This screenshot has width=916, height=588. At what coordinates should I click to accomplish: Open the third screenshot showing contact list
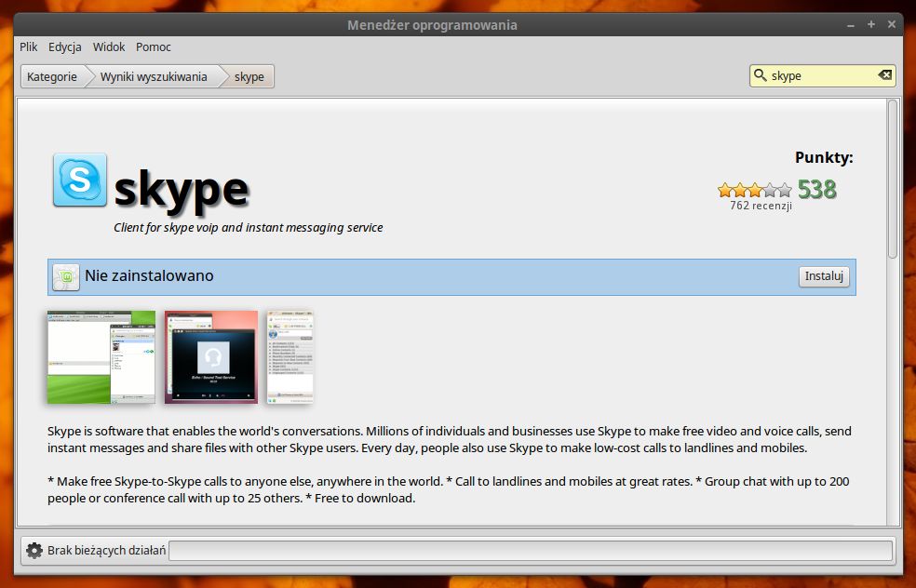click(x=290, y=356)
